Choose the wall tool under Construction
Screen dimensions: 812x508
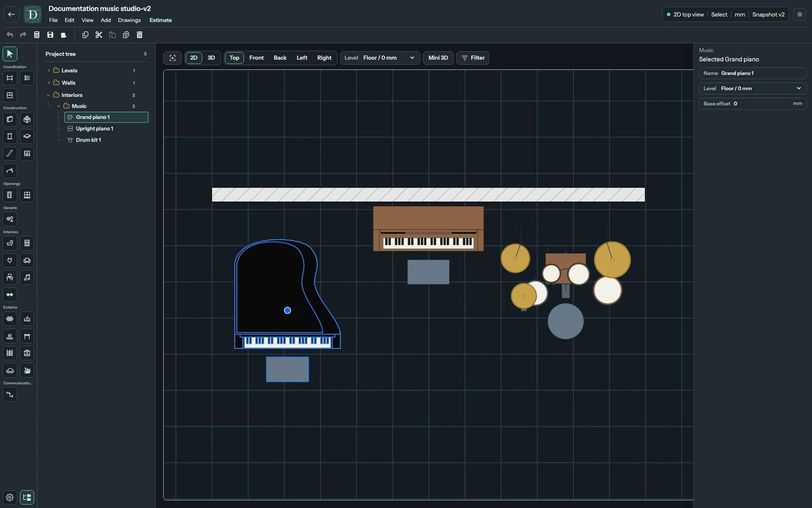pos(10,119)
